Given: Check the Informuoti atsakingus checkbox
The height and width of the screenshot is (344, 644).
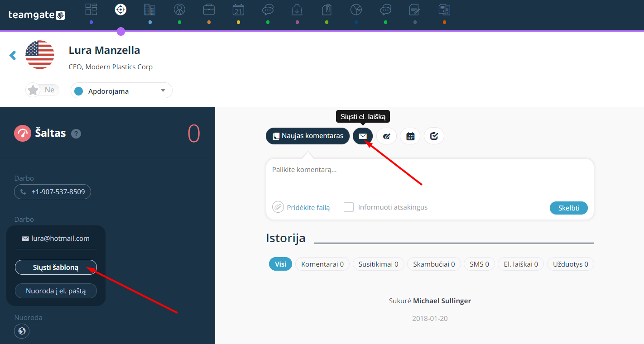Looking at the screenshot, I should tap(348, 207).
